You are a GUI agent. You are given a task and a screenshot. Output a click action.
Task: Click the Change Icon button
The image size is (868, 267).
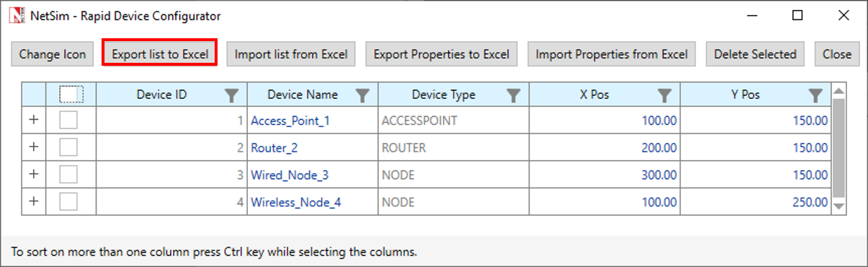click(53, 54)
